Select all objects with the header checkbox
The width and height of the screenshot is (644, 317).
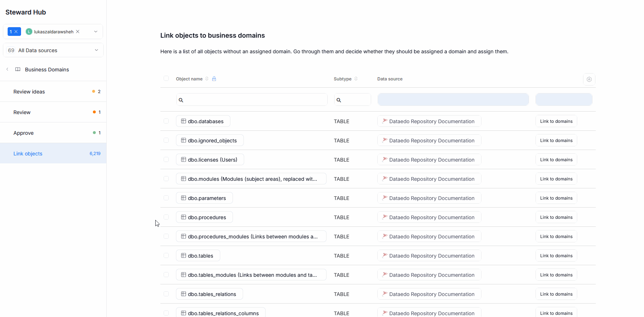(166, 78)
